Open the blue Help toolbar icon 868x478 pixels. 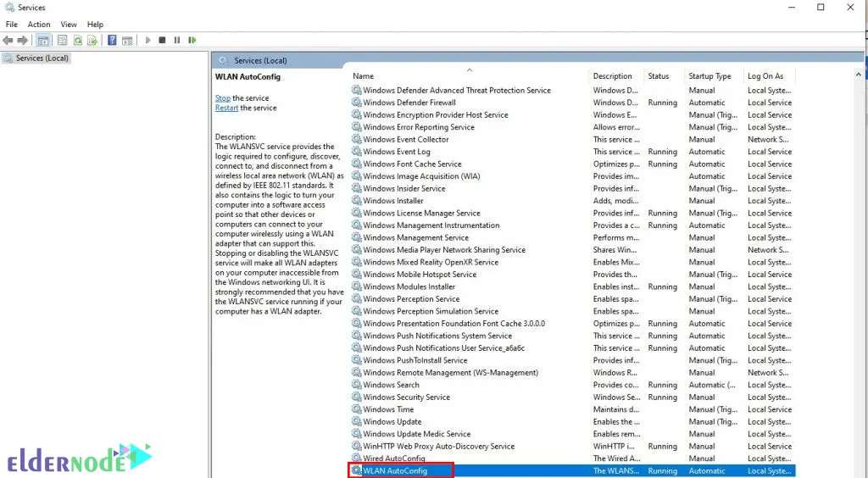tap(112, 41)
